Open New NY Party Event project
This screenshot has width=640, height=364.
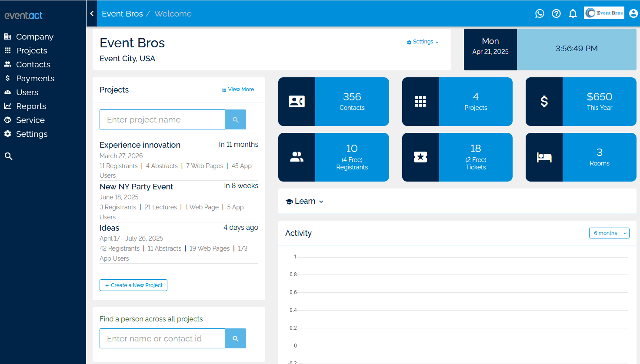coord(136,187)
